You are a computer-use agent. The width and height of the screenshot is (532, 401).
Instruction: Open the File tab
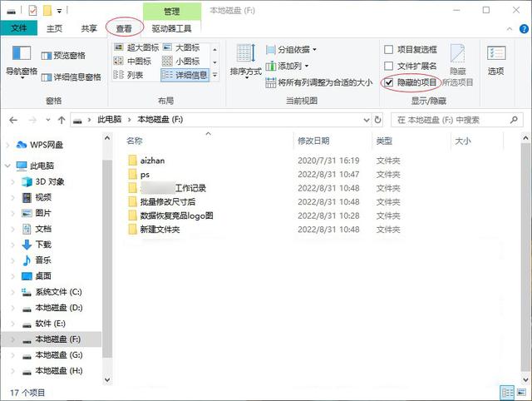[x=19, y=28]
